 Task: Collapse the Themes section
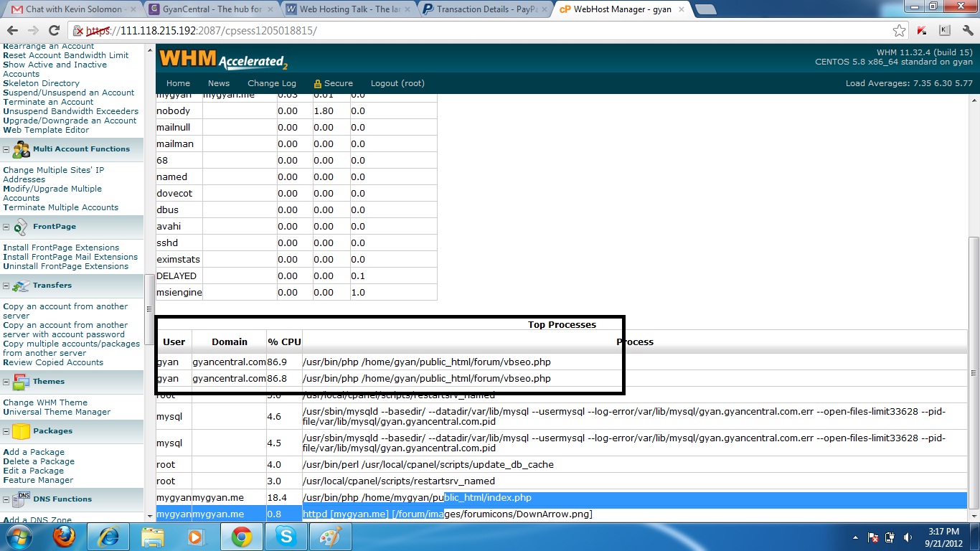point(6,382)
